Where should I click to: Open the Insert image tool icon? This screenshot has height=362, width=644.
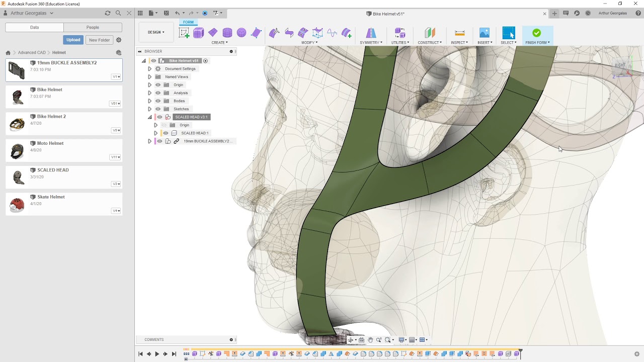pos(485,33)
